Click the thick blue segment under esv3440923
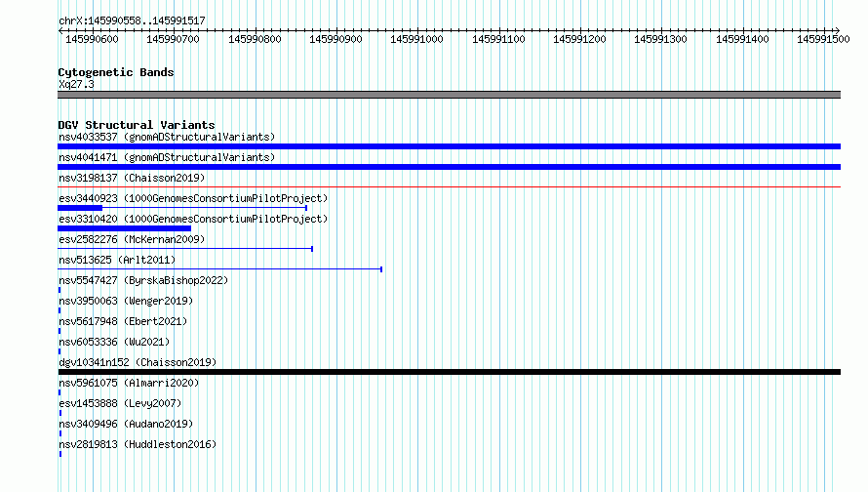The height and width of the screenshot is (492, 868). (80, 208)
